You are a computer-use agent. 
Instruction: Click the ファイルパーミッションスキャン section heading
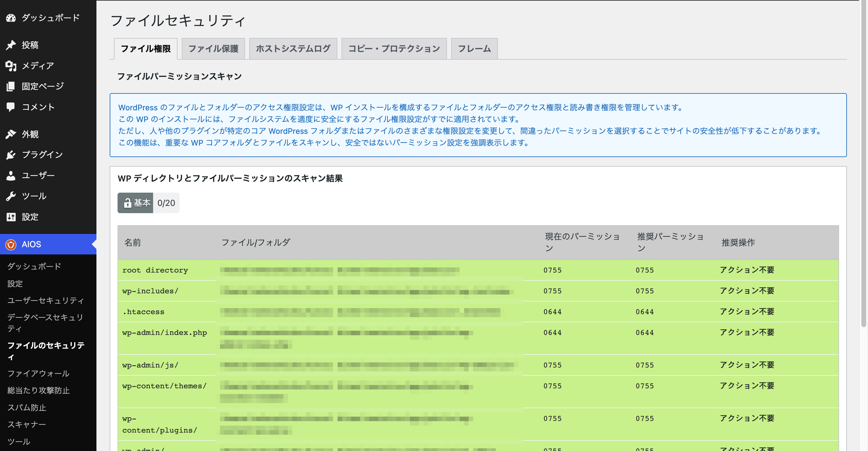point(179,77)
